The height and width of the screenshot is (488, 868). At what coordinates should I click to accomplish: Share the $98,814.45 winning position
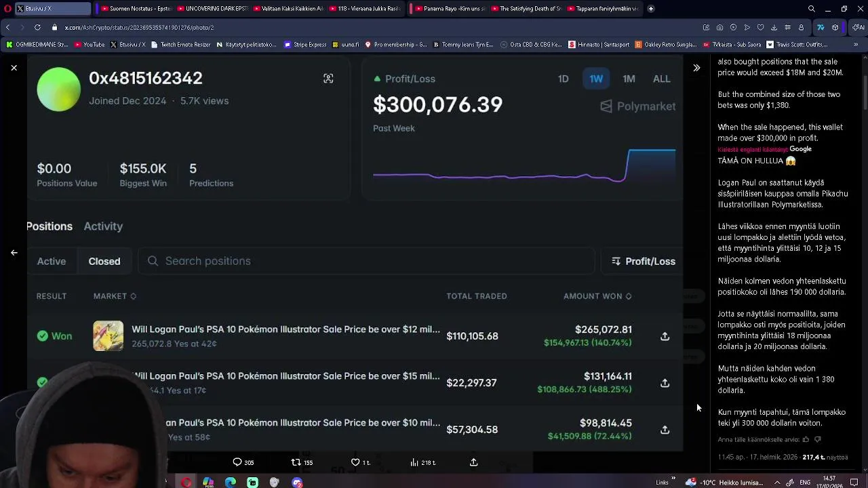point(665,430)
